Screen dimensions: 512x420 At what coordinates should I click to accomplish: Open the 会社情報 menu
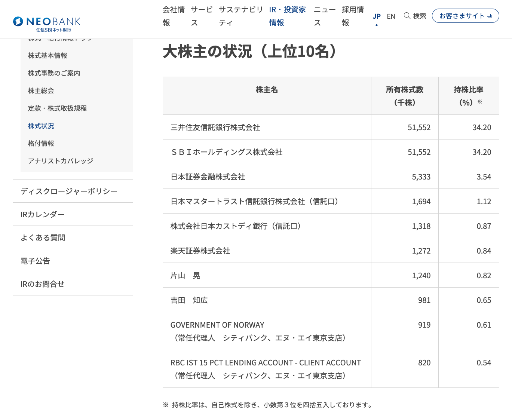tap(174, 16)
